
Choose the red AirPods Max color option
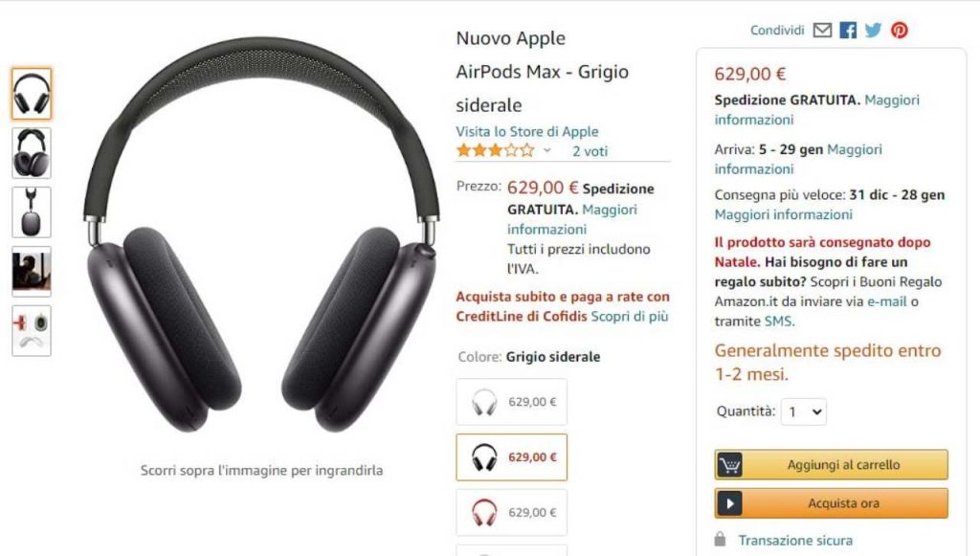pos(512,513)
